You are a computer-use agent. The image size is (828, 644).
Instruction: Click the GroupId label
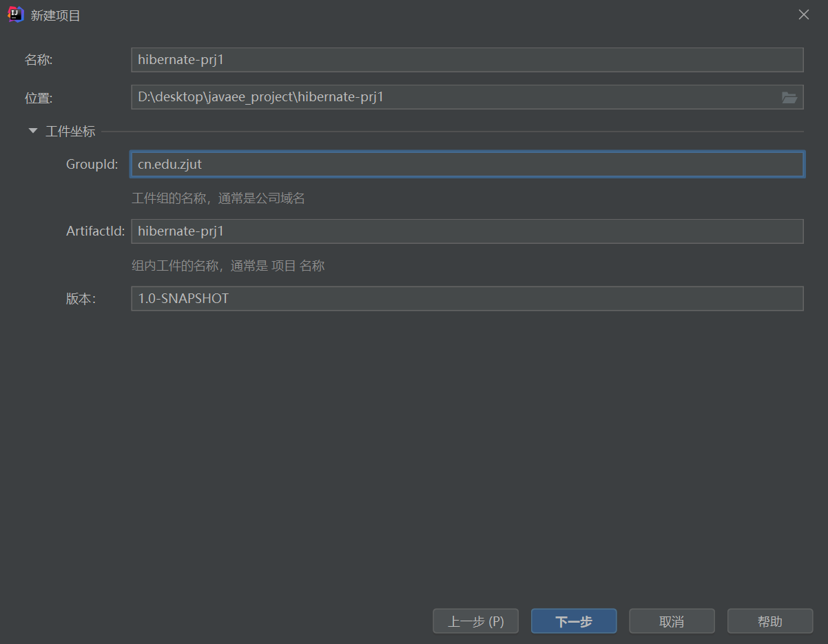click(92, 165)
